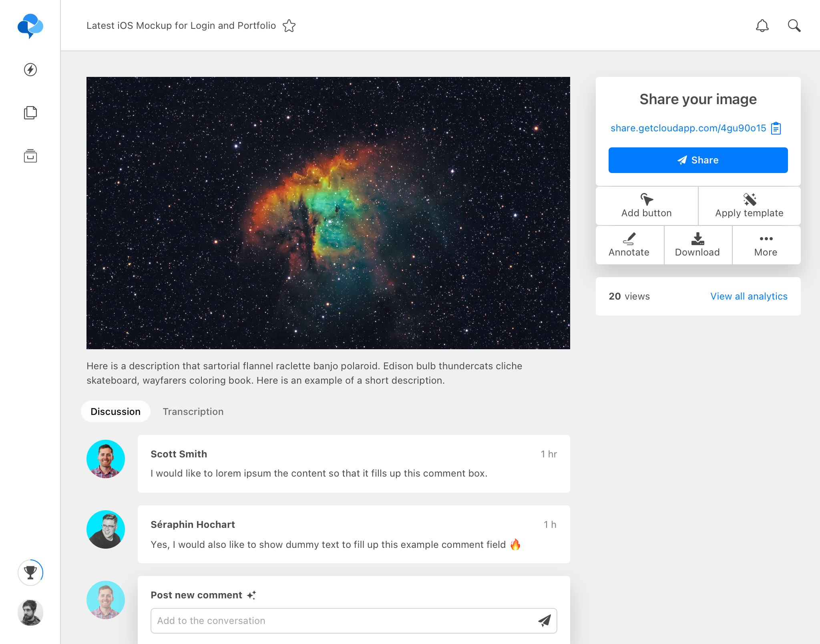Download the image

point(697,245)
